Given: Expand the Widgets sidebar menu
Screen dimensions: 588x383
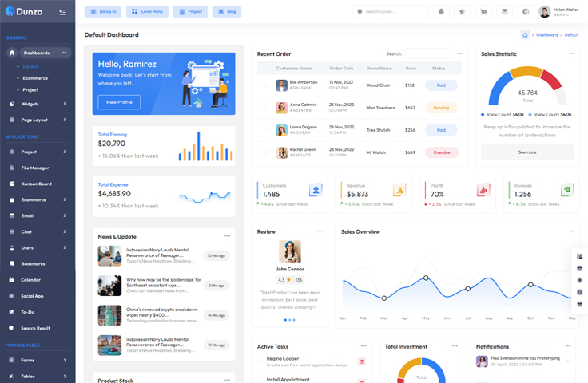Looking at the screenshot, I should point(38,104).
